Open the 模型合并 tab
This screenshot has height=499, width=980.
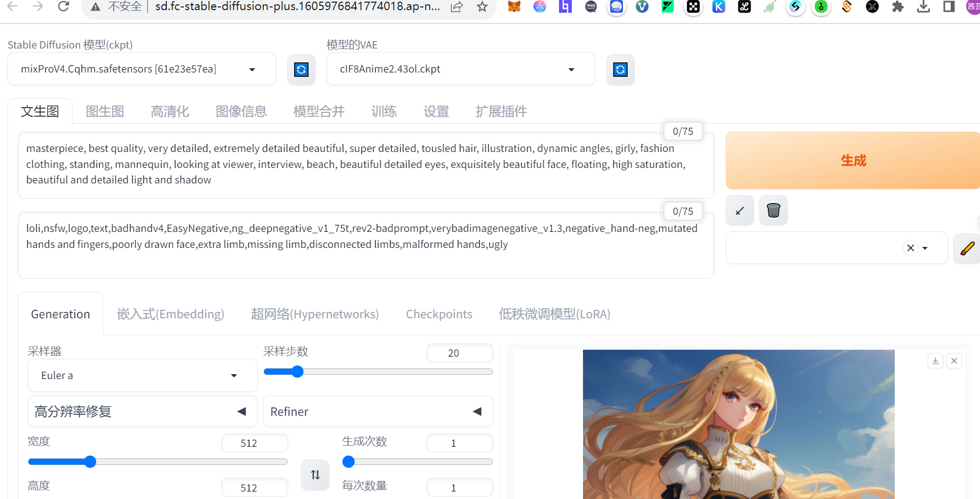coord(319,111)
